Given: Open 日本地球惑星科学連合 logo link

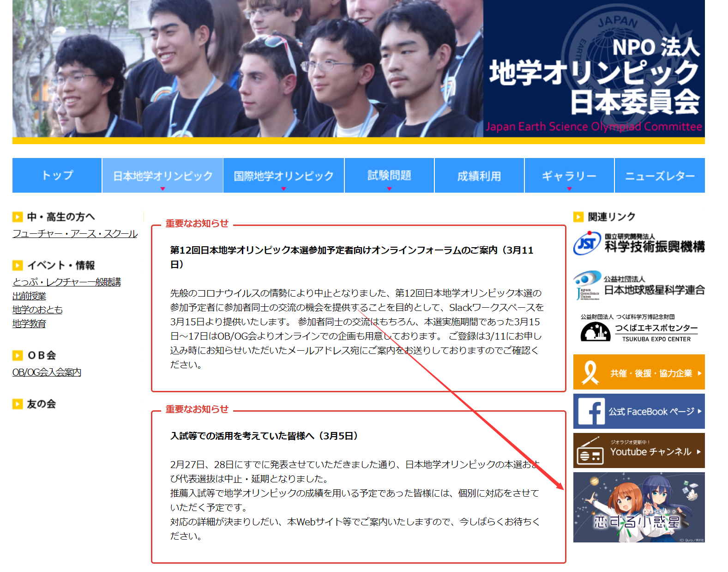Looking at the screenshot, I should coord(639,286).
